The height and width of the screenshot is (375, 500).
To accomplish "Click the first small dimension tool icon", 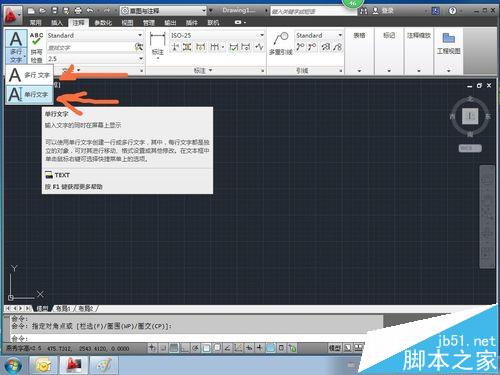I will point(175,47).
